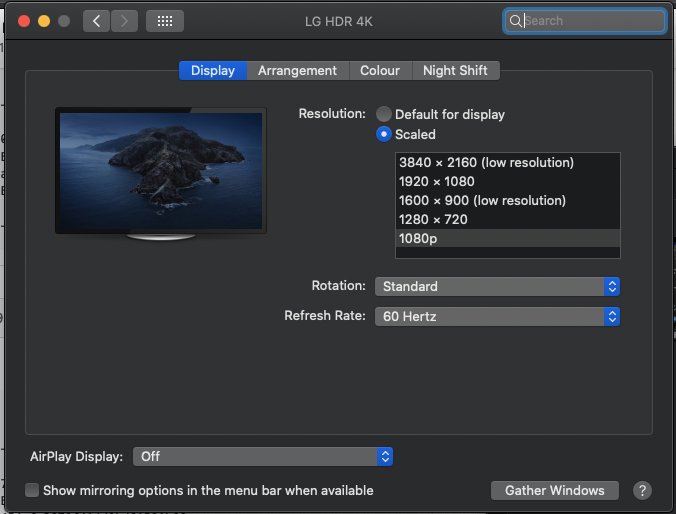
Task: Open the Refresh Rate dropdown
Action: click(497, 317)
